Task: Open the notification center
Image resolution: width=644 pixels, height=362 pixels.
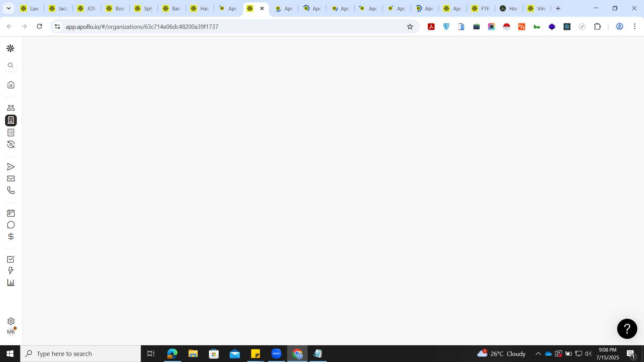Action: [x=631, y=354]
